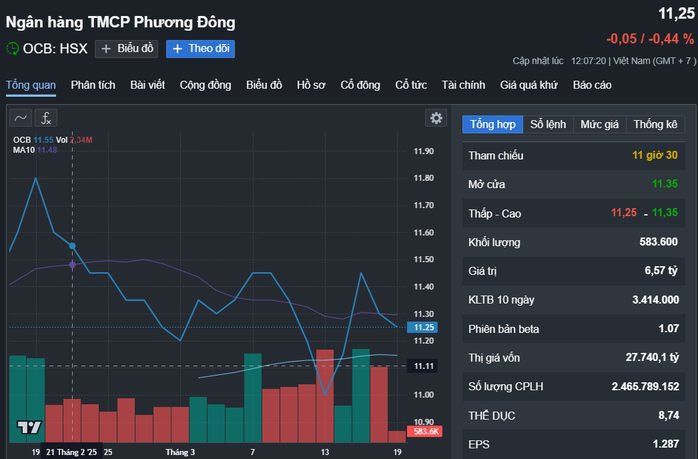698x459 pixels.
Task: Click the Giá trị value 6,57 tỷ
Action: pos(661,270)
